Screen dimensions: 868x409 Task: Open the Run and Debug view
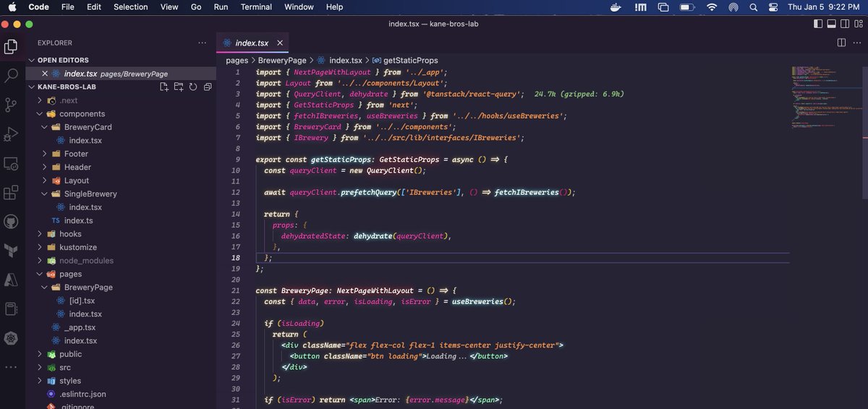point(11,134)
